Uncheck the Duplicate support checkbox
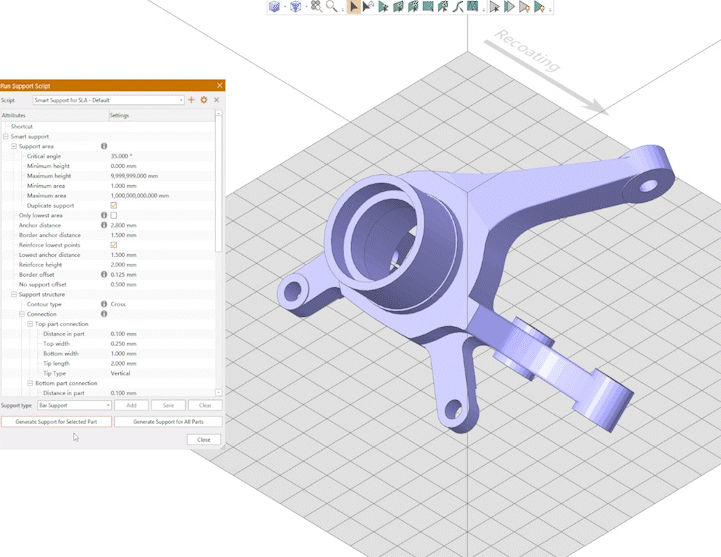The width and height of the screenshot is (721, 557). click(x=114, y=206)
